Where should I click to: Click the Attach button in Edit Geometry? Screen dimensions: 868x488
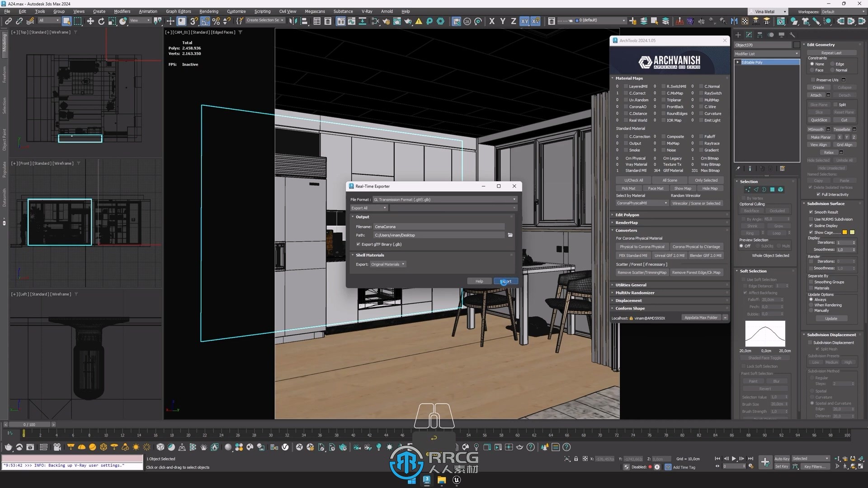click(x=816, y=95)
